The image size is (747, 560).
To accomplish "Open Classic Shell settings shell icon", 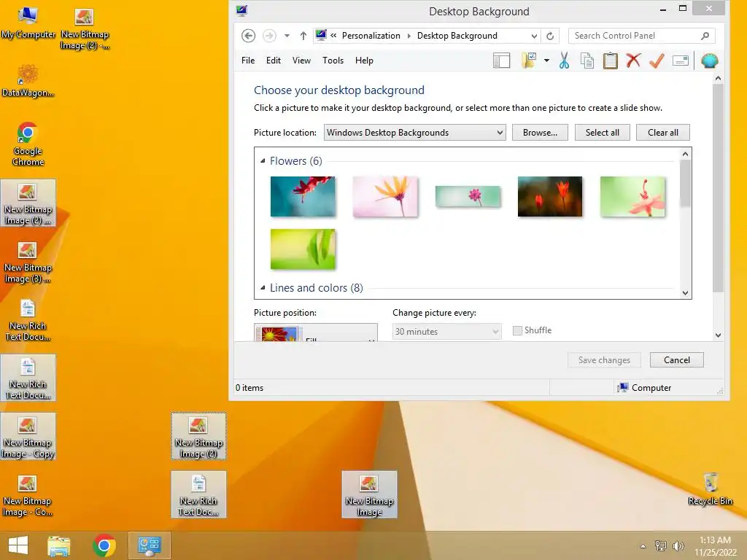I will tap(709, 61).
